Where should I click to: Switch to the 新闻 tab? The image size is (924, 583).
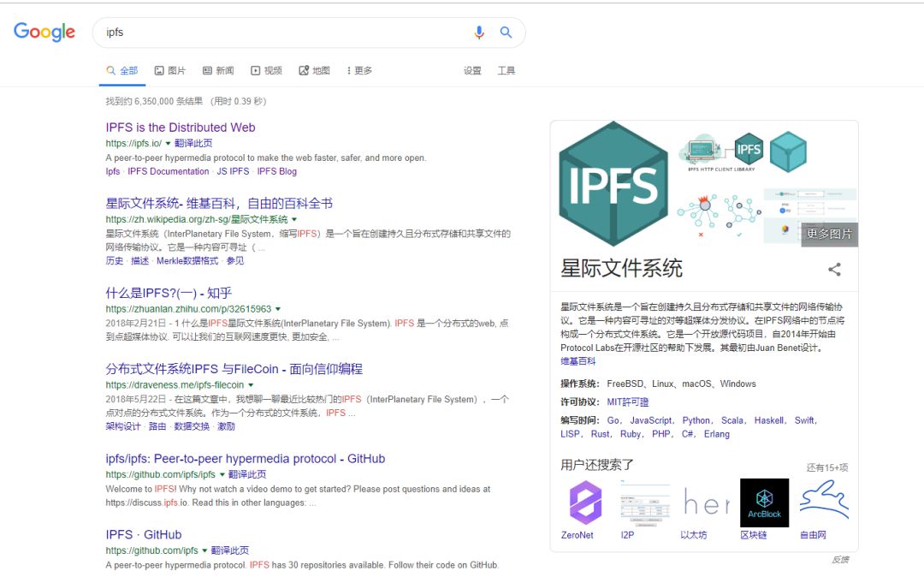[218, 71]
